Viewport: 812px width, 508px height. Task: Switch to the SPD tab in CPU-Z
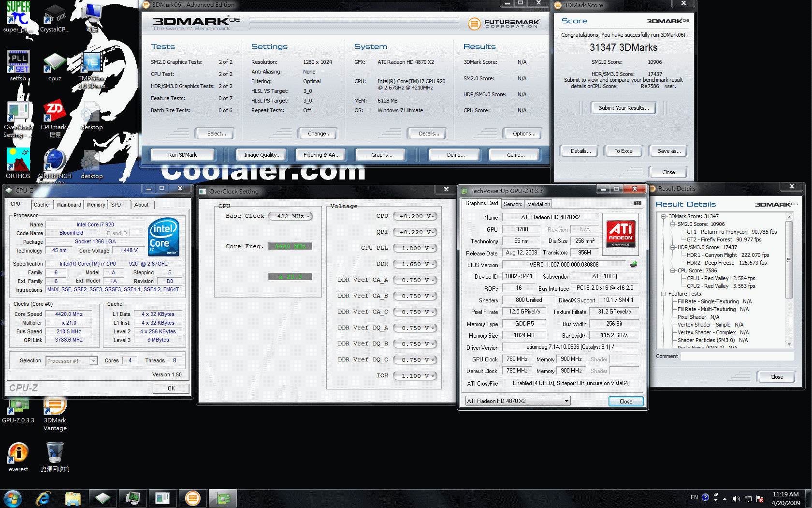tap(116, 205)
